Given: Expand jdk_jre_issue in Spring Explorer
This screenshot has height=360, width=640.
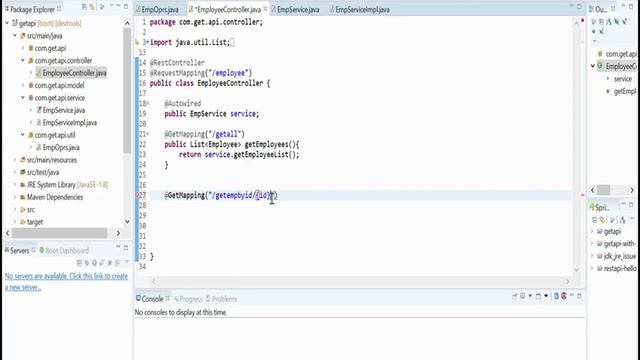Looking at the screenshot, I should tap(592, 256).
